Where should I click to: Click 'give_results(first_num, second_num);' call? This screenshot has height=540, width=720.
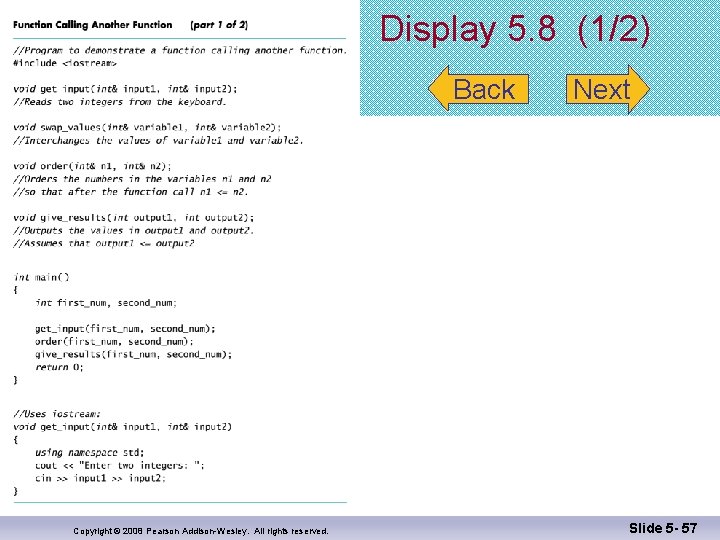click(x=134, y=354)
